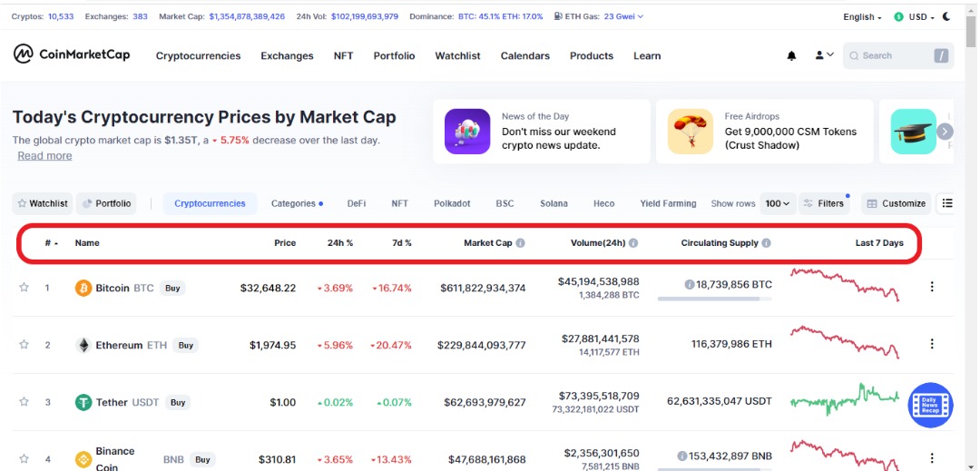Click Buy button next to Ethereum ETH
980x471 pixels.
pos(185,345)
